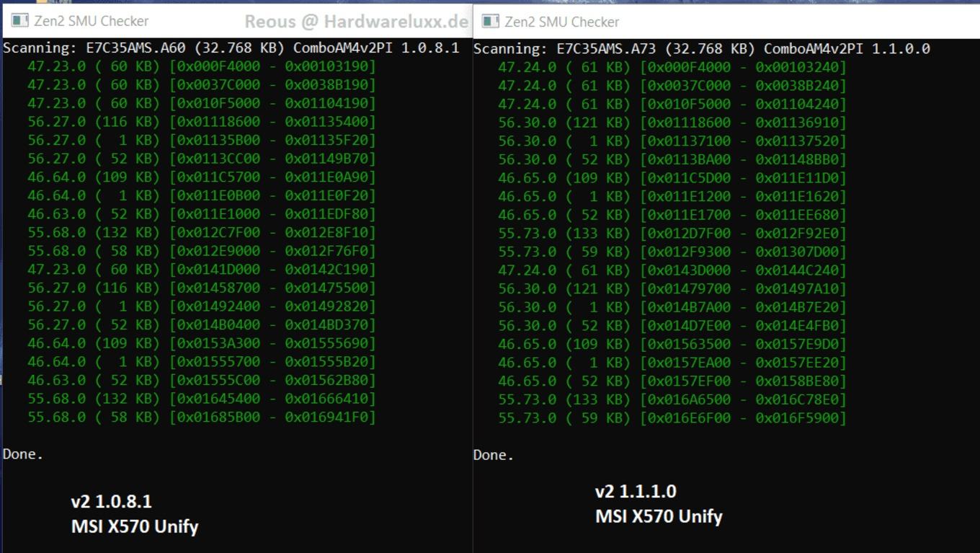
Task: Select the row ending 0x0038B190
Action: point(202,85)
